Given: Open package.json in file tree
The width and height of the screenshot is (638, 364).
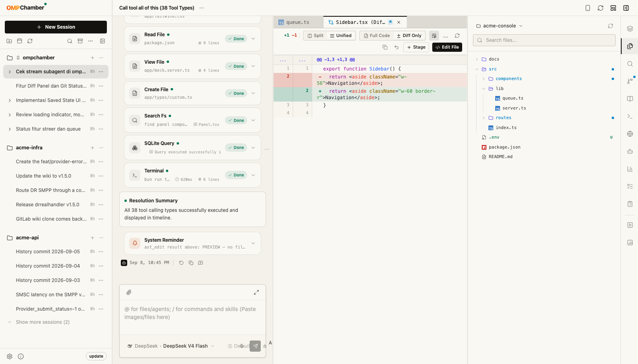Looking at the screenshot, I should pyautogui.click(x=504, y=147).
